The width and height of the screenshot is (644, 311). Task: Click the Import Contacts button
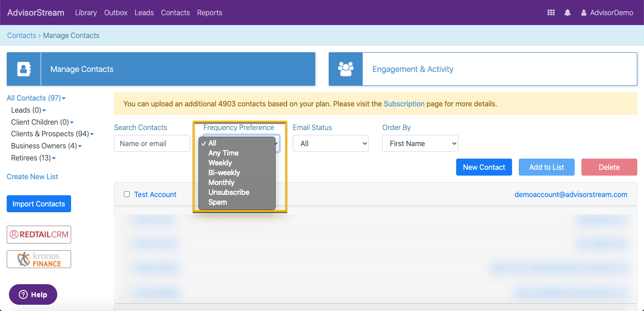39,204
